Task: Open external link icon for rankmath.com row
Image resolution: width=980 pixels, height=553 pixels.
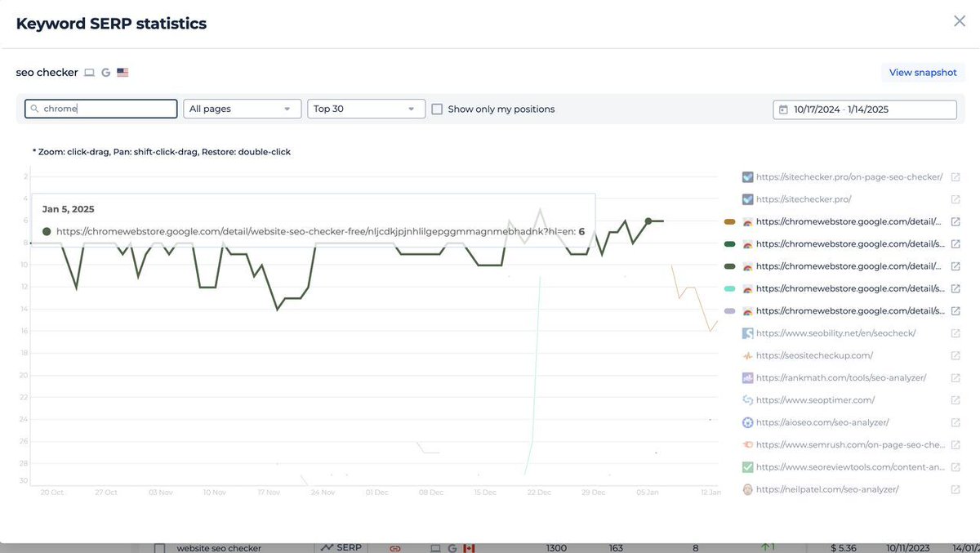Action: [x=955, y=378]
